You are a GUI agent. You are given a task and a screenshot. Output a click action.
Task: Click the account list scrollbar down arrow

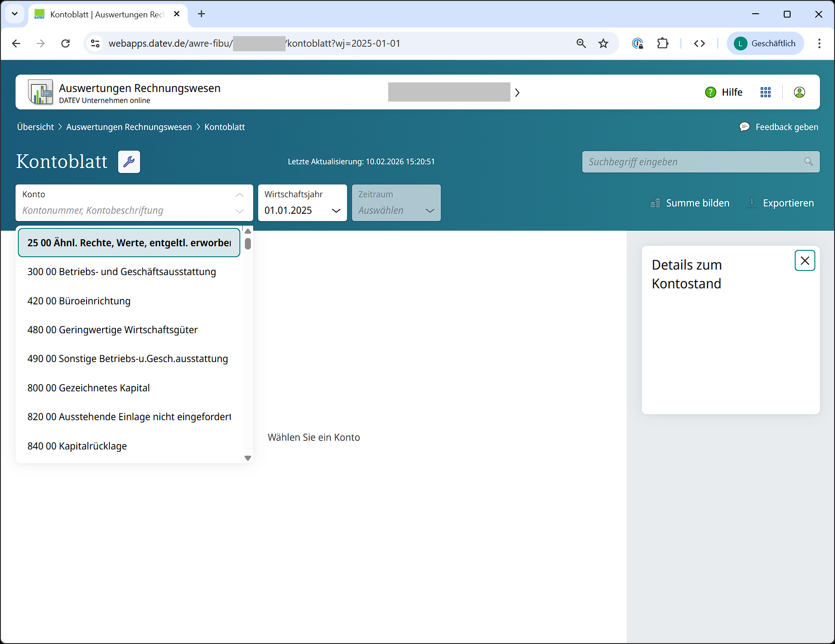[248, 458]
